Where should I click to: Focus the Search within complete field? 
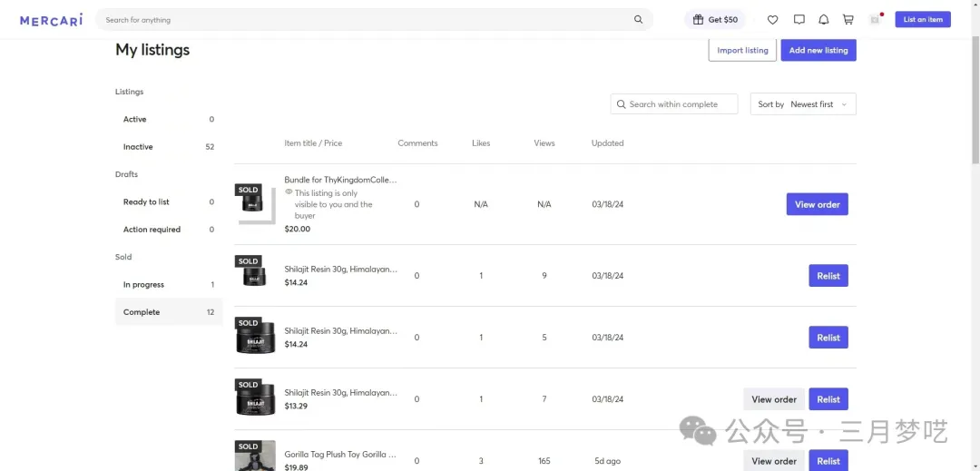[x=673, y=104]
